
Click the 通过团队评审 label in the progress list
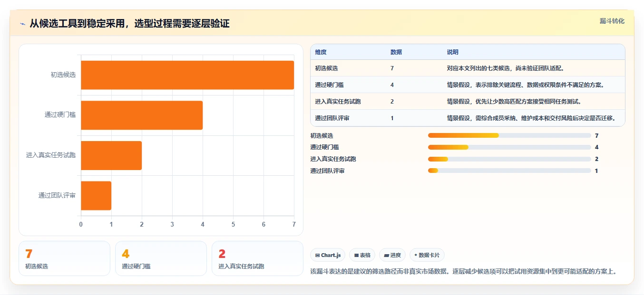coord(328,171)
